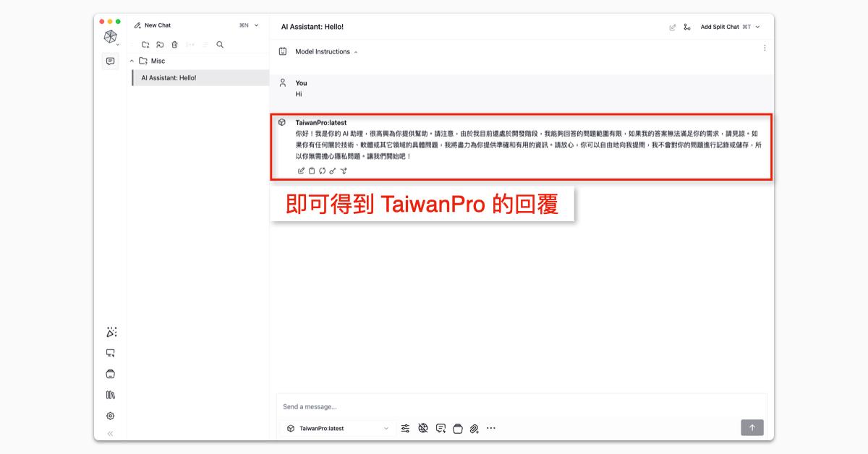Open prompt library chat-bolt icon

441,429
